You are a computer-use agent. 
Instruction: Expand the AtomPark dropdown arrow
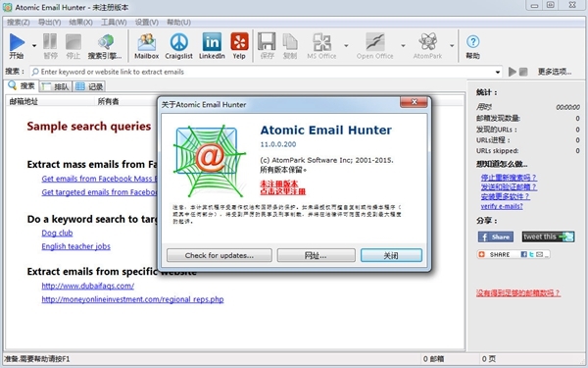[x=452, y=45]
